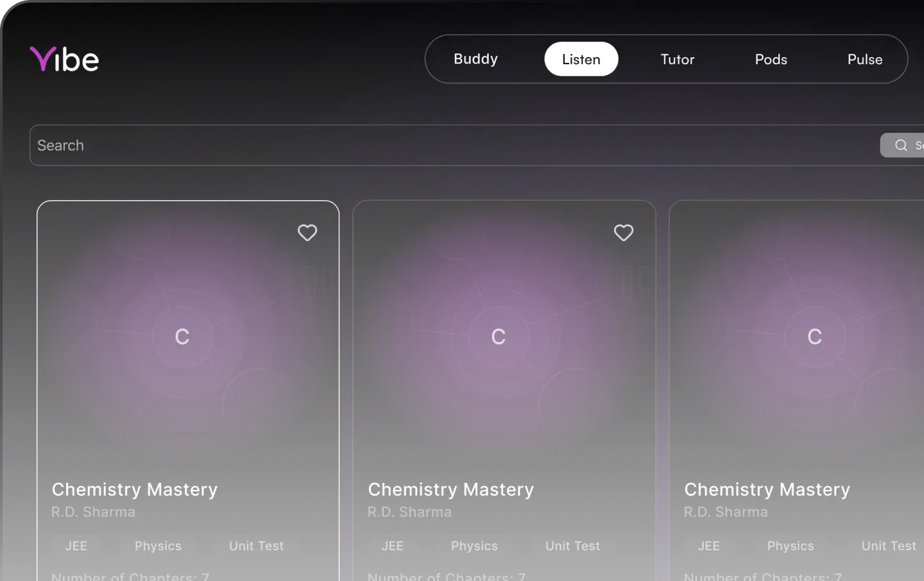This screenshot has width=924, height=581.
Task: Click JEE tag on third card
Action: tap(708, 546)
